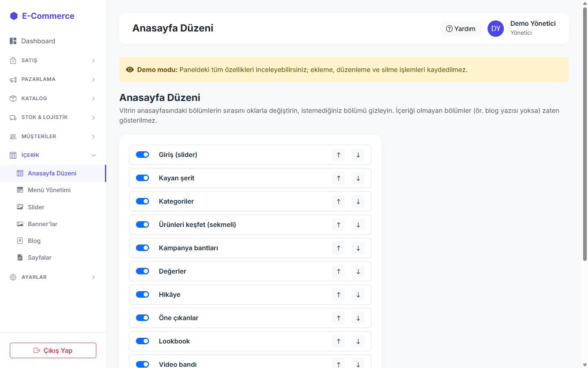Expand the STOK & LOJİSTİK group
588x368 pixels.
pos(53,117)
